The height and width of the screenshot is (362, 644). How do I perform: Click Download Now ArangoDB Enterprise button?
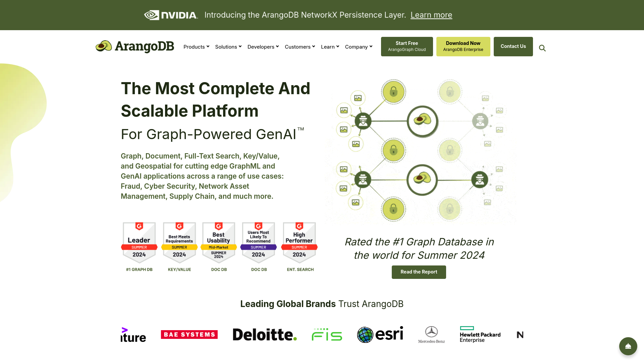pyautogui.click(x=463, y=46)
